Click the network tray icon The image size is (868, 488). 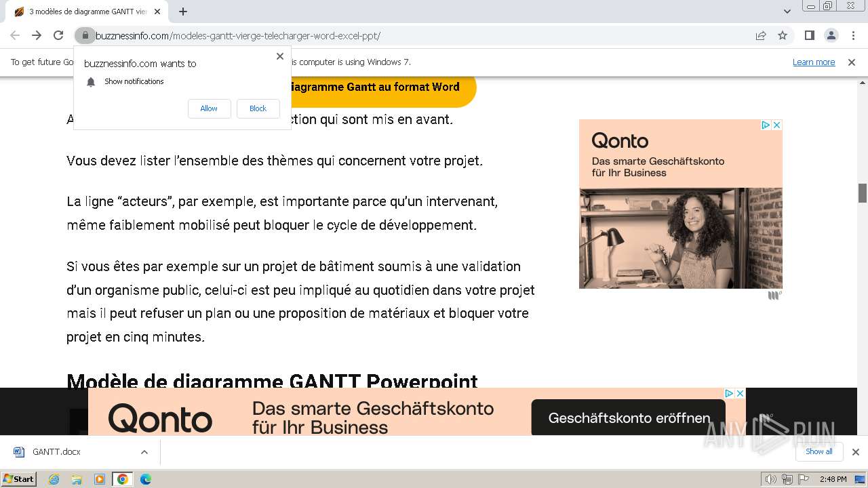[787, 479]
